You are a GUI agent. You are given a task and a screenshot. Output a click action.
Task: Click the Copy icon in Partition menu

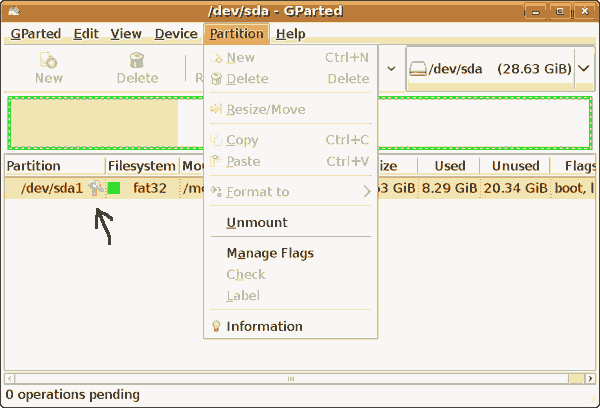click(216, 140)
